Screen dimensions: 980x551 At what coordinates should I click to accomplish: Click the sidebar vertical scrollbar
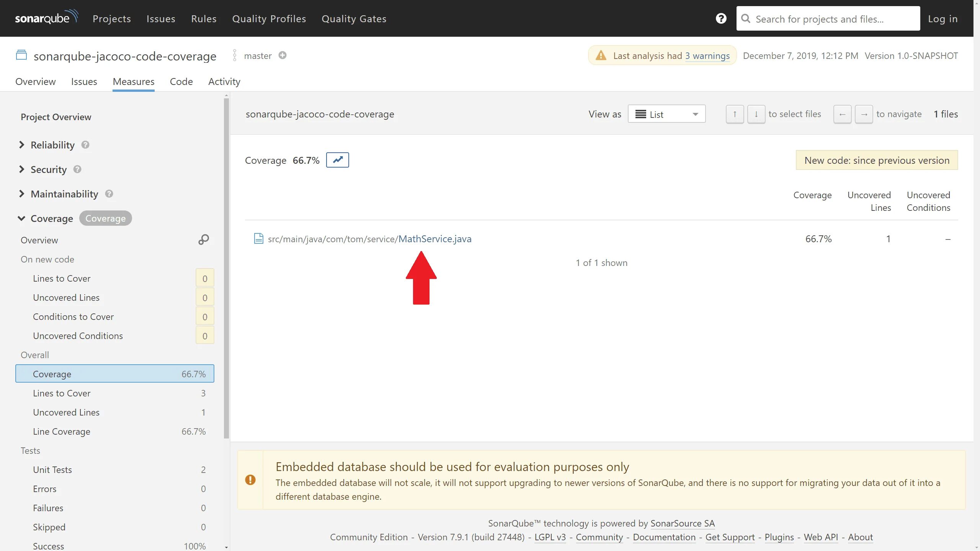[226, 268]
